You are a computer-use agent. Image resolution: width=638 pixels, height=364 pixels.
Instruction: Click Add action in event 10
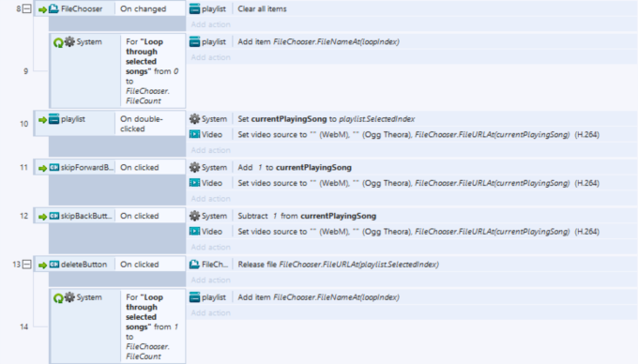[x=211, y=150]
